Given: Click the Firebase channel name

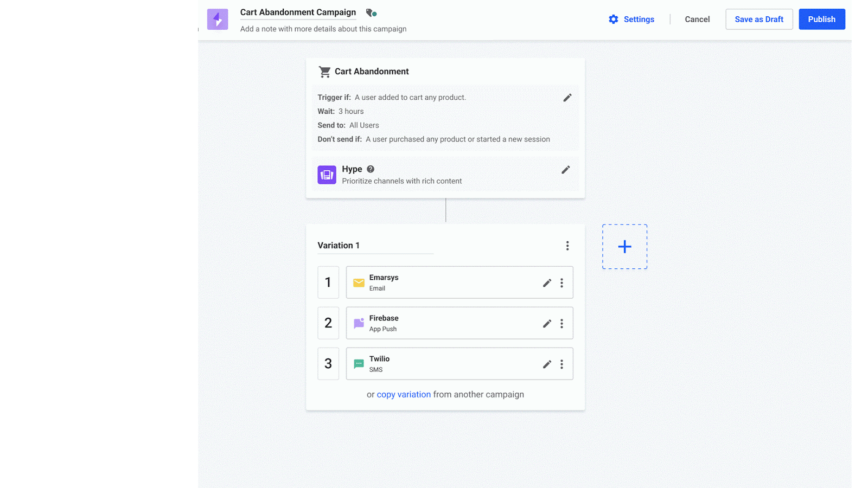Looking at the screenshot, I should click(384, 318).
